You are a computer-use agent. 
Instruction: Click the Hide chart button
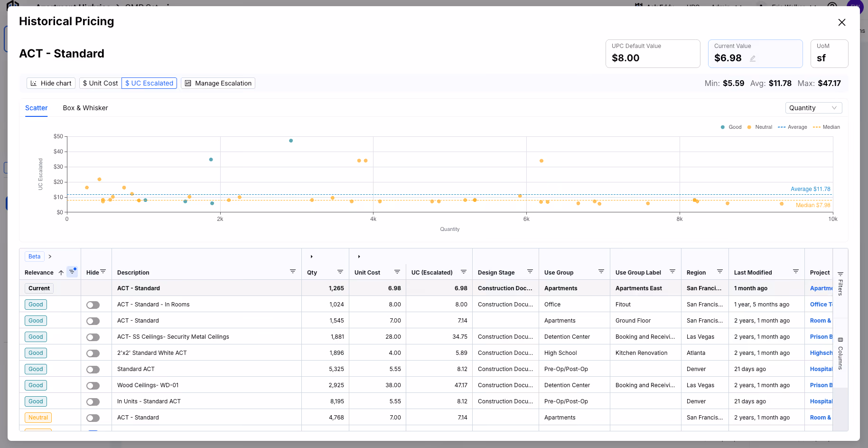[x=51, y=83]
